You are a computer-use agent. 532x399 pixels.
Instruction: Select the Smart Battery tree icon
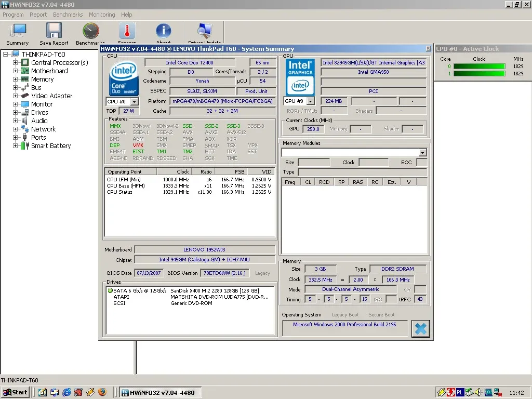point(25,146)
